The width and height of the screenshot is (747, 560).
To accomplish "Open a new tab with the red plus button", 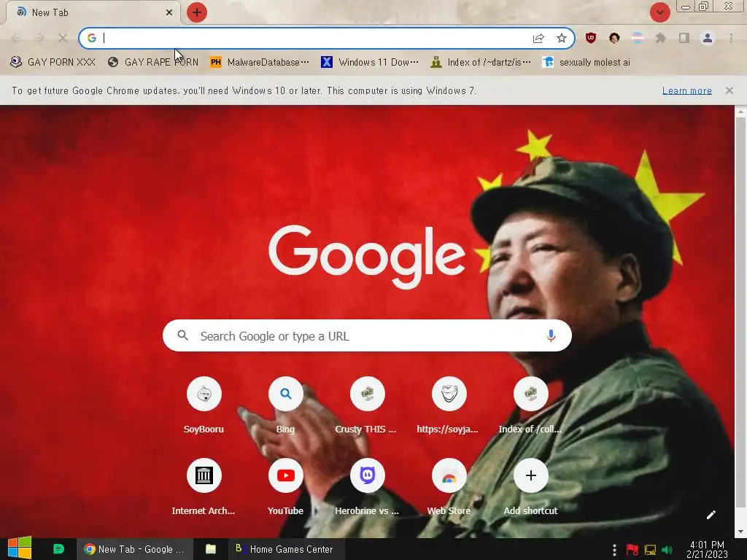I will click(196, 12).
